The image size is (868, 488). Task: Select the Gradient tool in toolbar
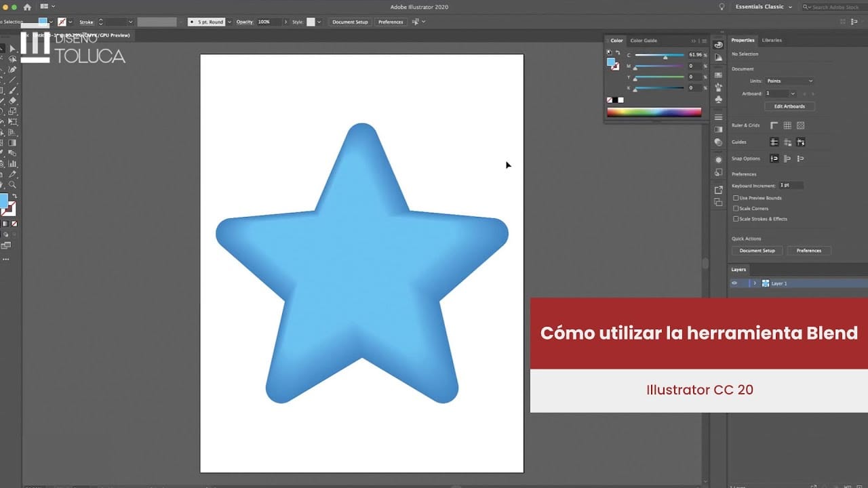pyautogui.click(x=12, y=143)
